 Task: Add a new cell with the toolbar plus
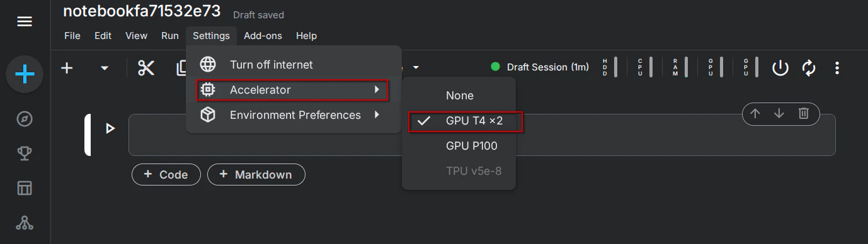click(x=67, y=68)
